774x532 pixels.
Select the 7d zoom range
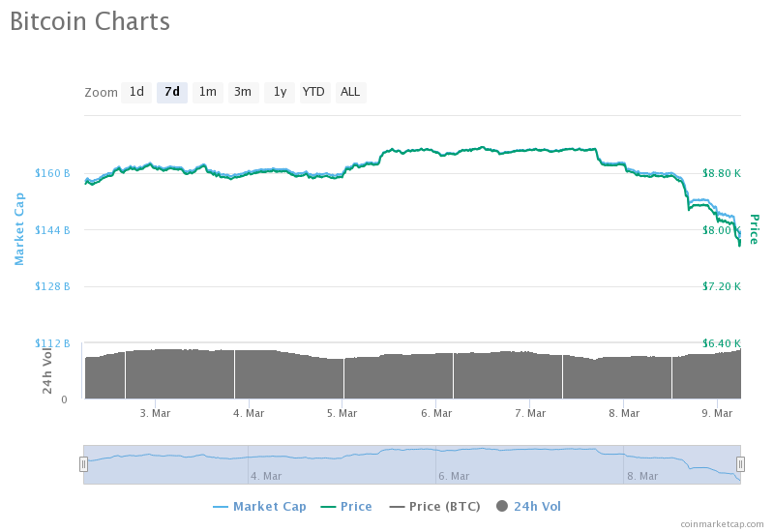coord(172,92)
